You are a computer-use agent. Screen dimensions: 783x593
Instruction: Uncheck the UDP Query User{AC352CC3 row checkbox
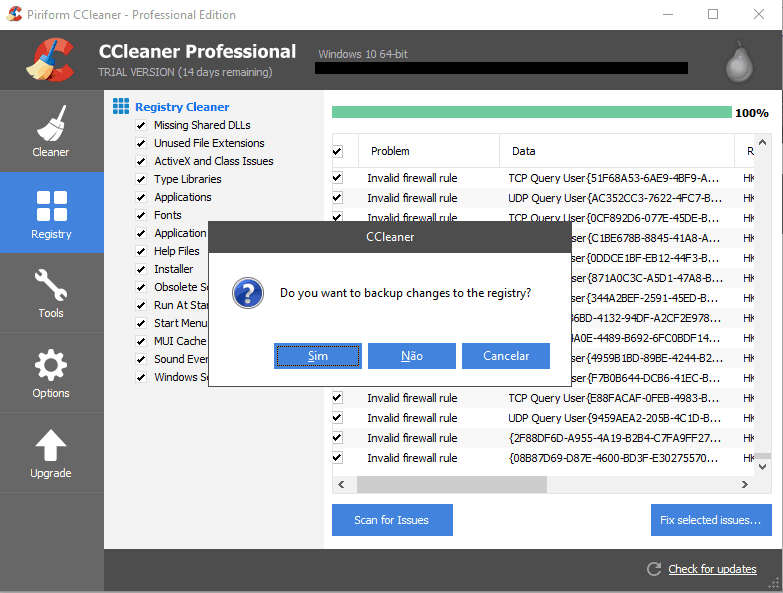click(338, 198)
